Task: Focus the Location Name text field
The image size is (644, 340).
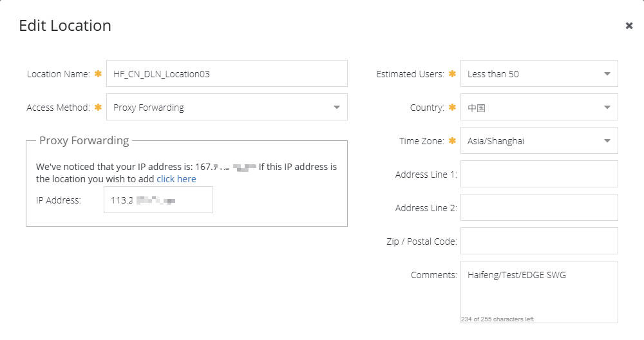Action: (x=227, y=73)
